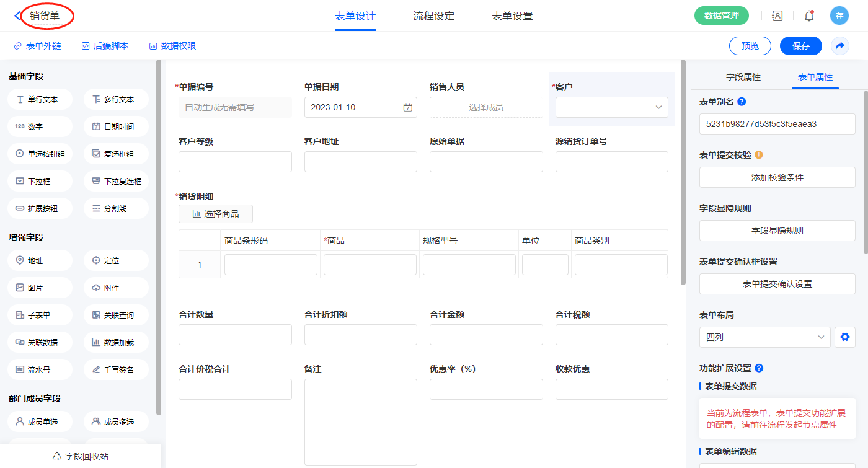
Task: Click the calendar icon in 单据日期 field
Action: click(x=407, y=107)
